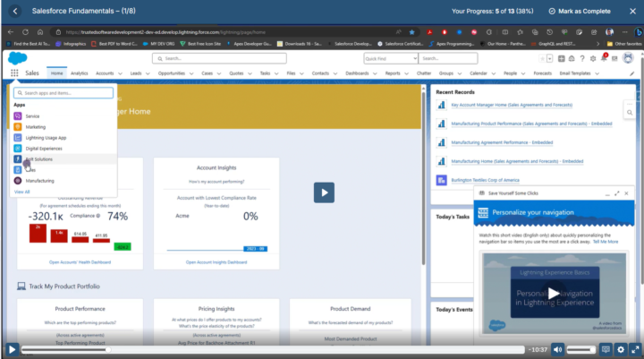644x359 pixels.
Task: Open Global Actions plus icon
Action: pyautogui.click(x=561, y=59)
